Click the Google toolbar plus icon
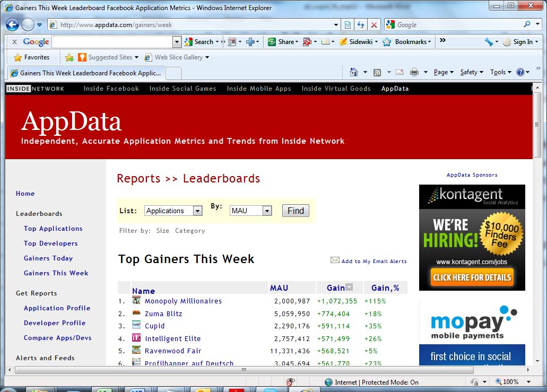 tap(250, 42)
